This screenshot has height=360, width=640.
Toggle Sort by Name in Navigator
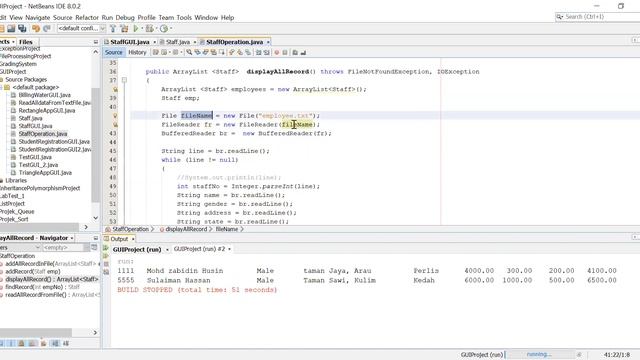[55, 343]
